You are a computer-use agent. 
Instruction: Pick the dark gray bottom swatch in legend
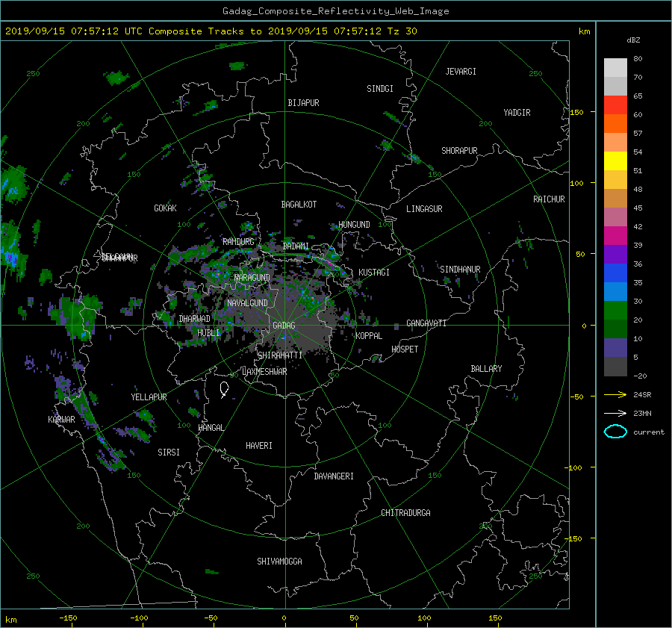615,367
